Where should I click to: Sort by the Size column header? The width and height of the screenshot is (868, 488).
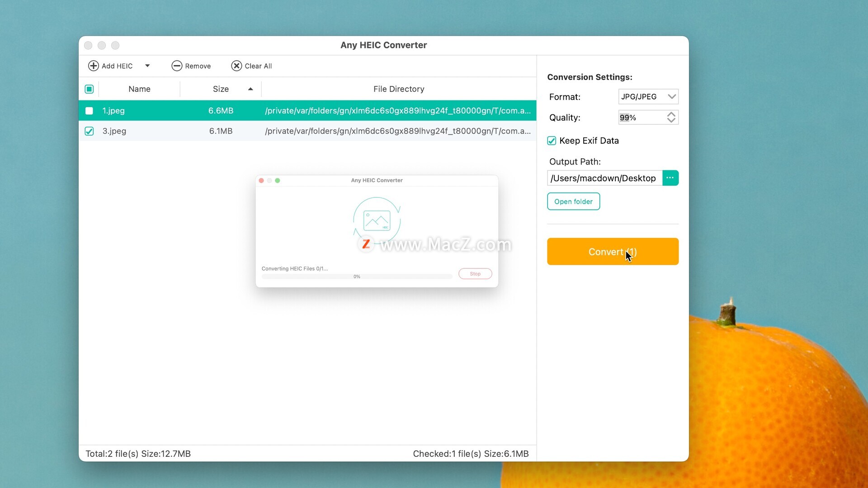[221, 89]
